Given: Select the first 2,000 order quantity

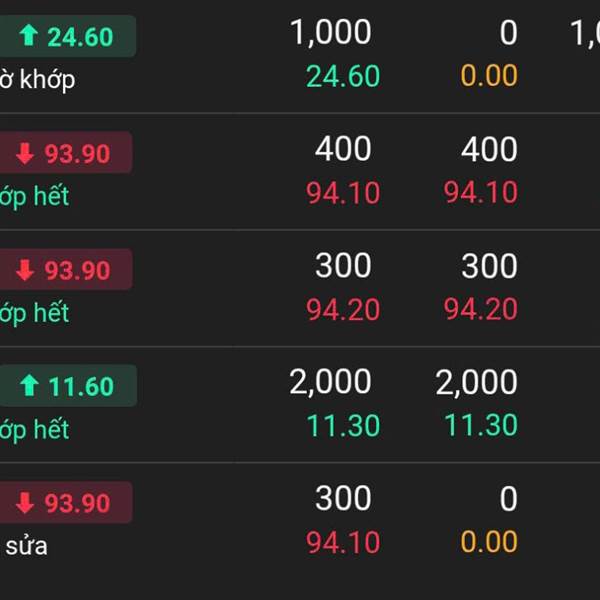Looking at the screenshot, I should point(330,382).
